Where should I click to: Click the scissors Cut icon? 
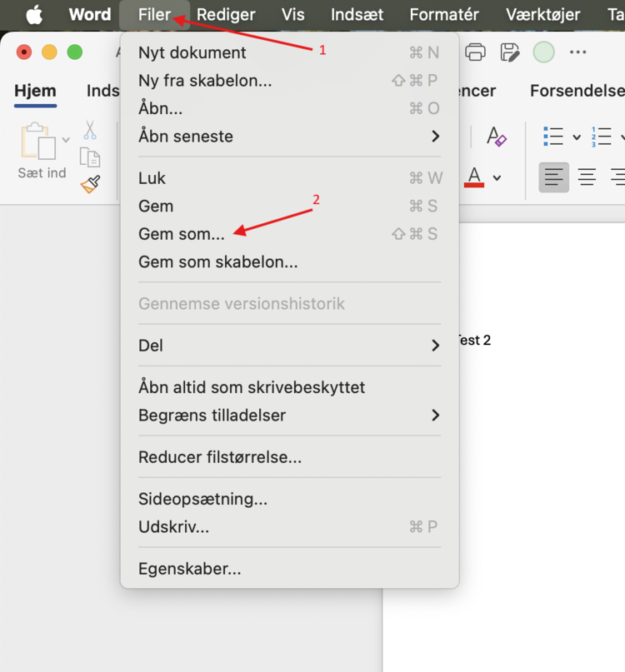point(89,131)
